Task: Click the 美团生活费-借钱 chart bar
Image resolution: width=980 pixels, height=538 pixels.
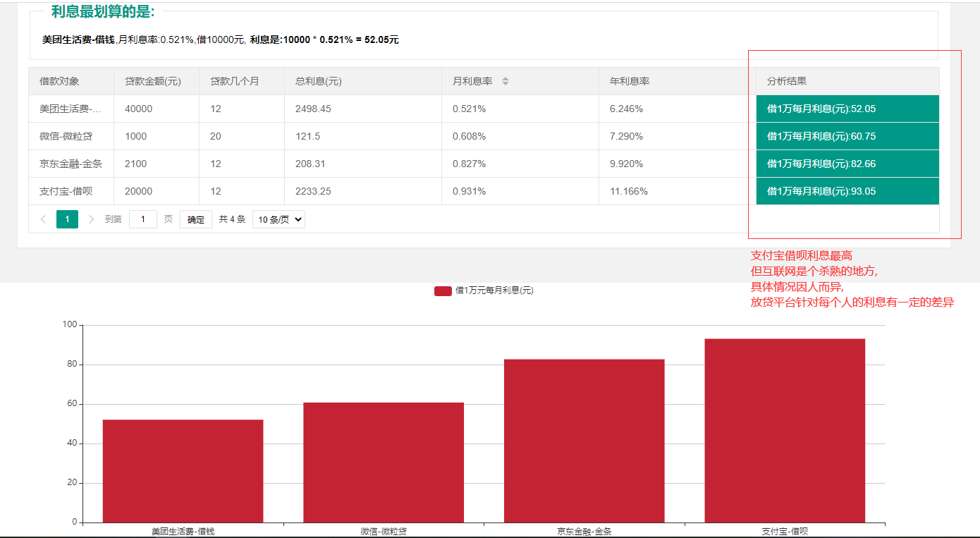Action: tap(183, 471)
